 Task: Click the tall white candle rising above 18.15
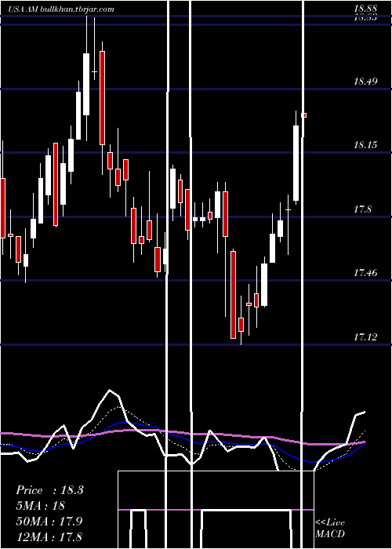pos(296,163)
